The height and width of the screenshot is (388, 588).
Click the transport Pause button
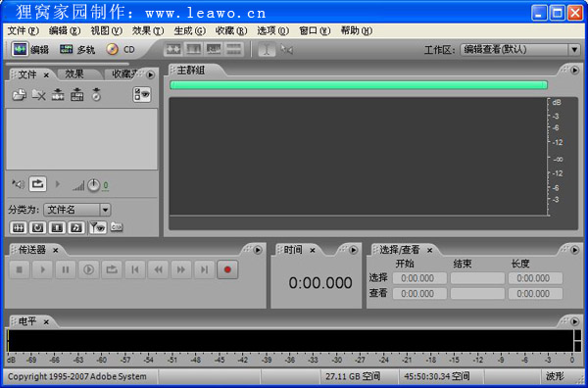point(66,269)
